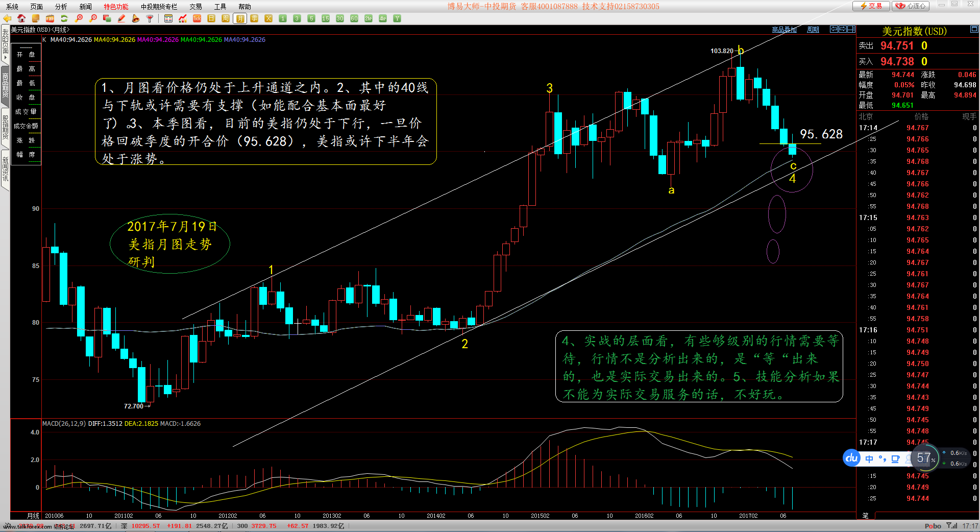Open the 新闻 menu
980x532 pixels.
tap(86, 7)
